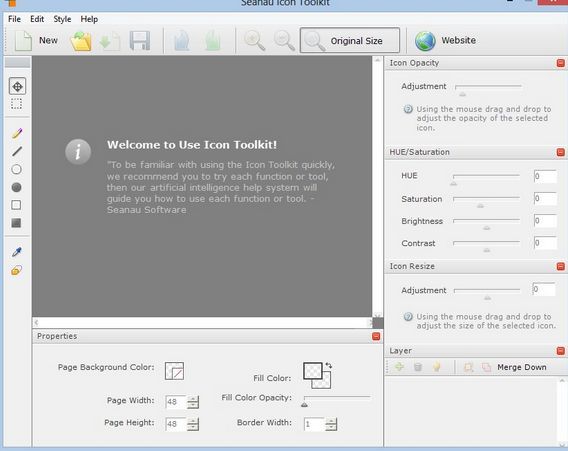This screenshot has width=568, height=451.
Task: Open a file with the folder icon
Action: tap(81, 41)
